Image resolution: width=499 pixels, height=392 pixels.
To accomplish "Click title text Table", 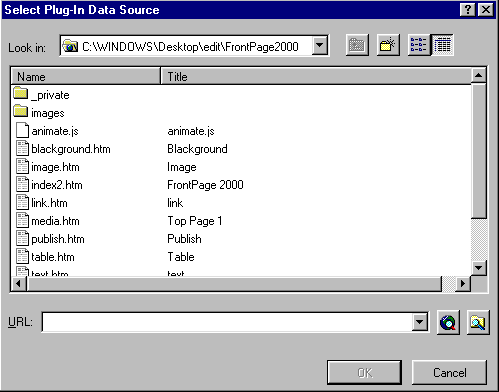I will (x=181, y=257).
